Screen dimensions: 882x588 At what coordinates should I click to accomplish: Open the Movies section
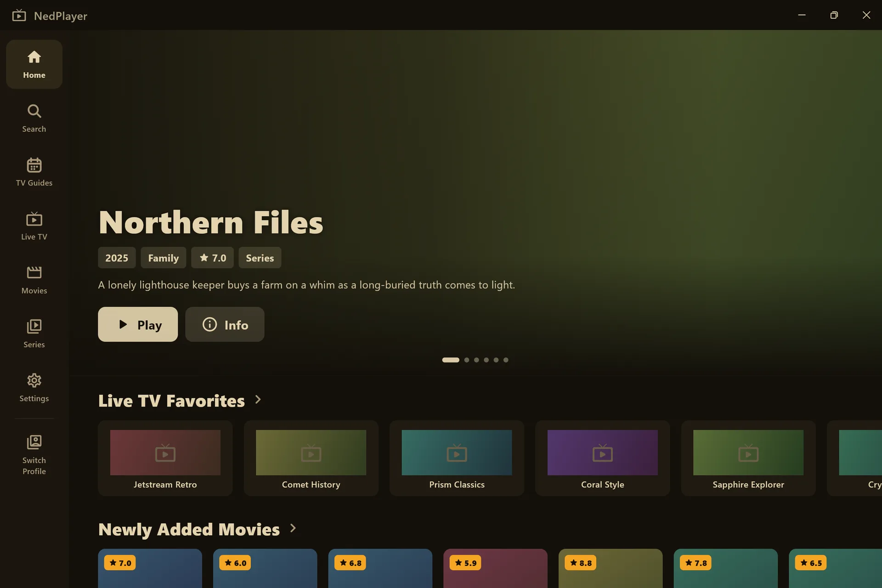34,280
